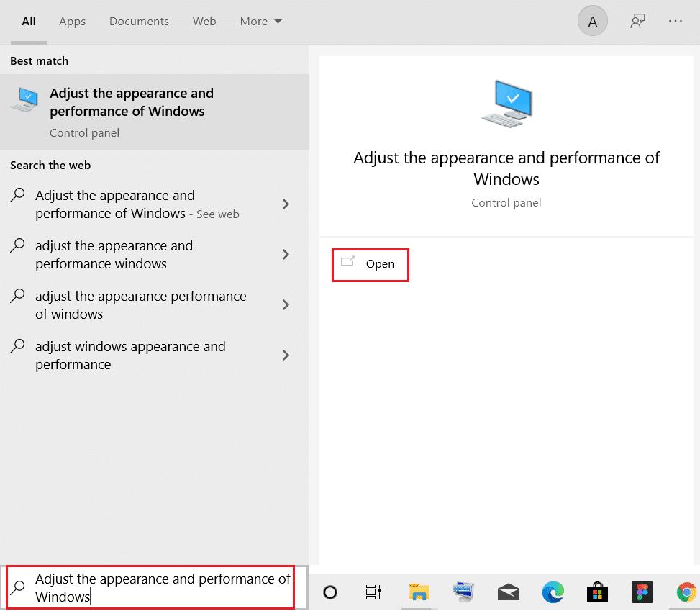Click Open in the preview pane

tap(371, 264)
